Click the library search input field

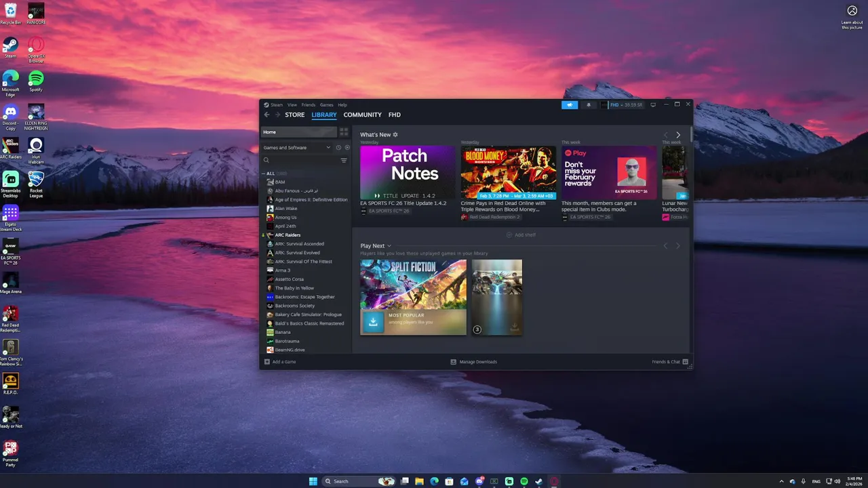305,161
